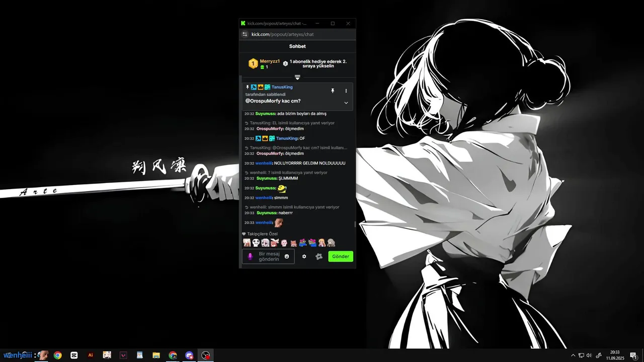644x362 pixels.
Task: Click '@OrospuMorfy kac cm?' pinned text
Action: tap(273, 101)
